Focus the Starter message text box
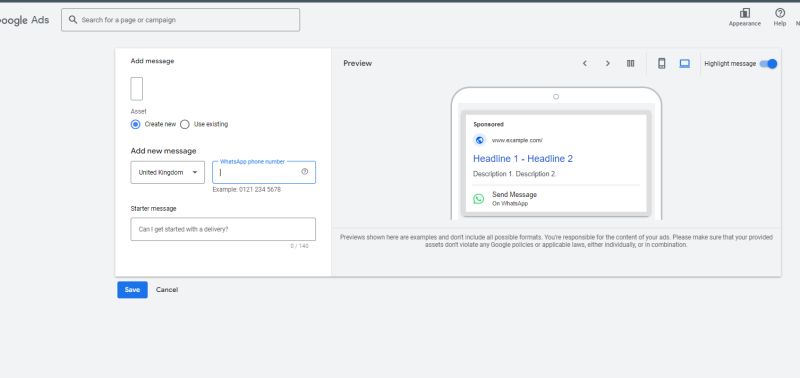 [223, 230]
